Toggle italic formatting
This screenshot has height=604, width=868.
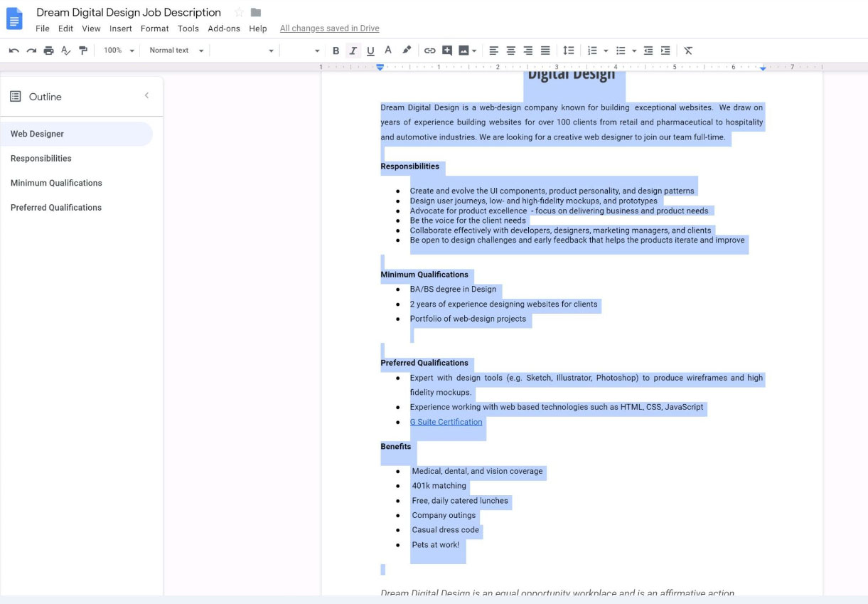[x=353, y=51]
